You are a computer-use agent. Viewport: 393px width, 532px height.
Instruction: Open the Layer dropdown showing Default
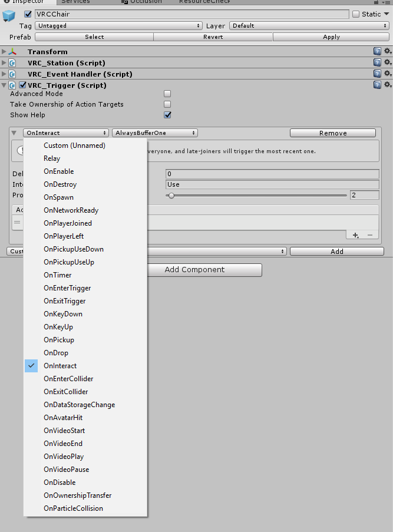click(x=309, y=26)
